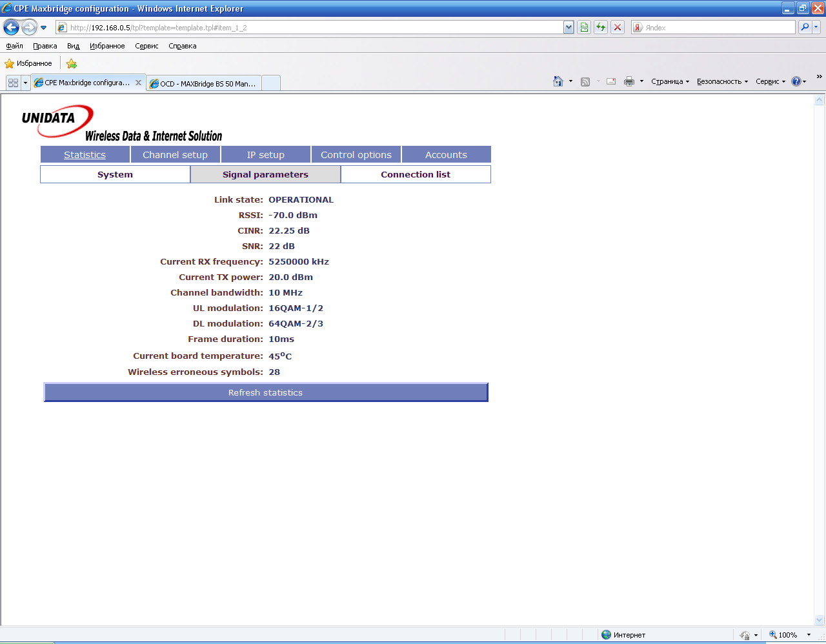The image size is (826, 644).
Task: Click the DL modulation value 64QAM-2/3
Action: pos(296,324)
